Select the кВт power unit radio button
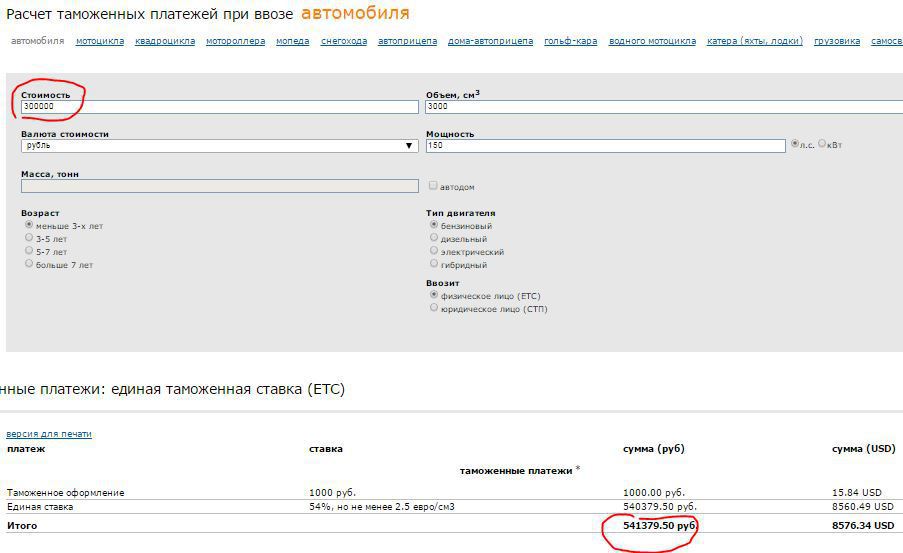903x553 pixels. coord(823,144)
